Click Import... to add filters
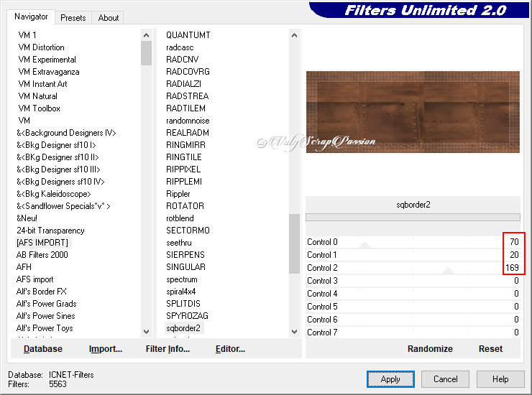 click(106, 349)
